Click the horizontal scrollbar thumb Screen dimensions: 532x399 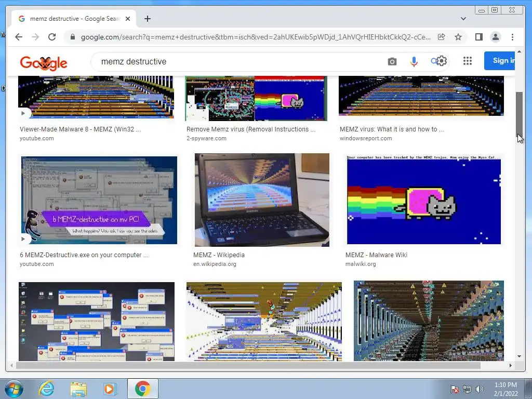[x=248, y=365]
